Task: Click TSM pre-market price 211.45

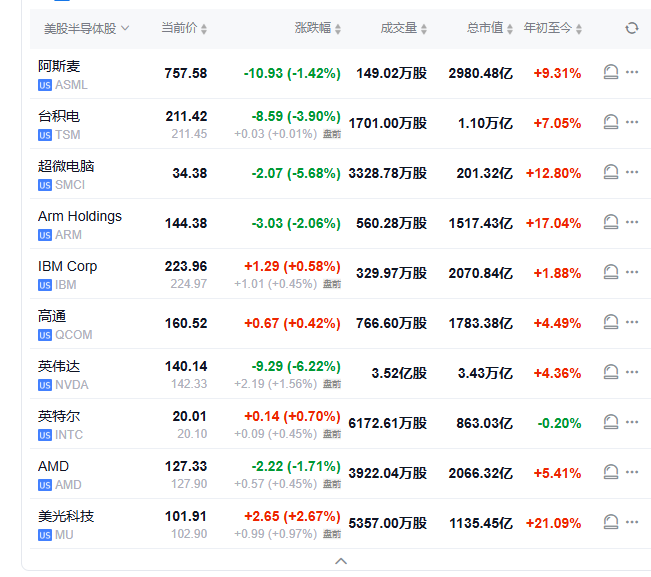Action: [189, 134]
